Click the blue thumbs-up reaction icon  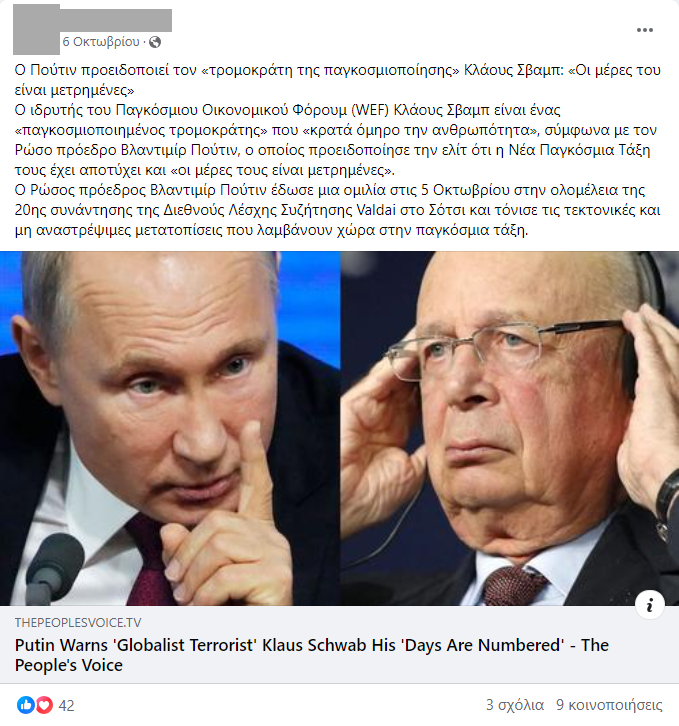pos(26,705)
